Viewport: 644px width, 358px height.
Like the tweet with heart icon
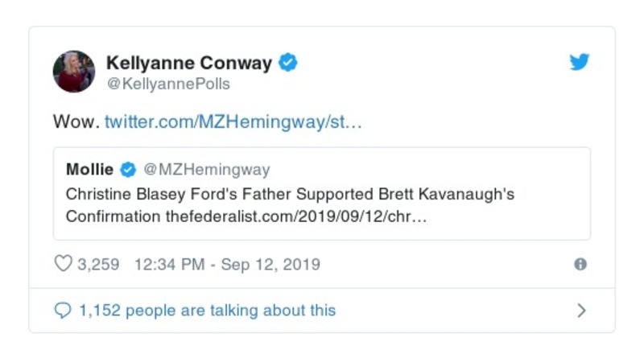click(x=63, y=264)
